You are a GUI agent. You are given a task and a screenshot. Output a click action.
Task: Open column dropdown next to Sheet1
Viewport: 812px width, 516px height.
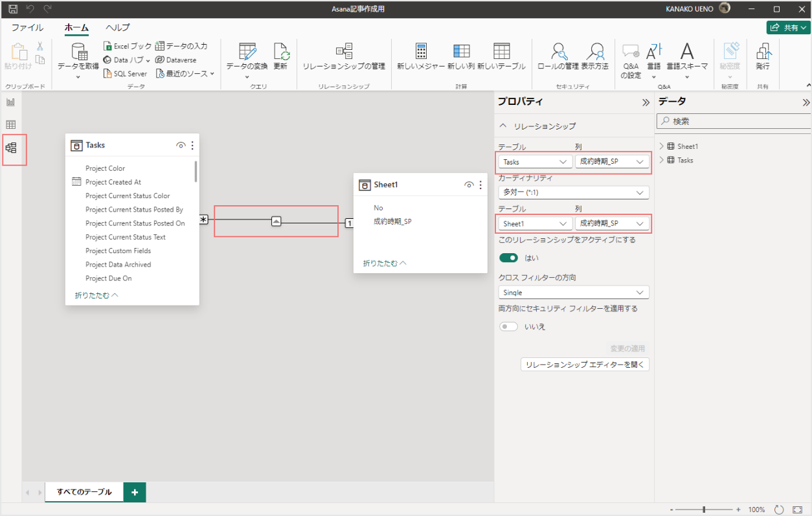click(612, 223)
